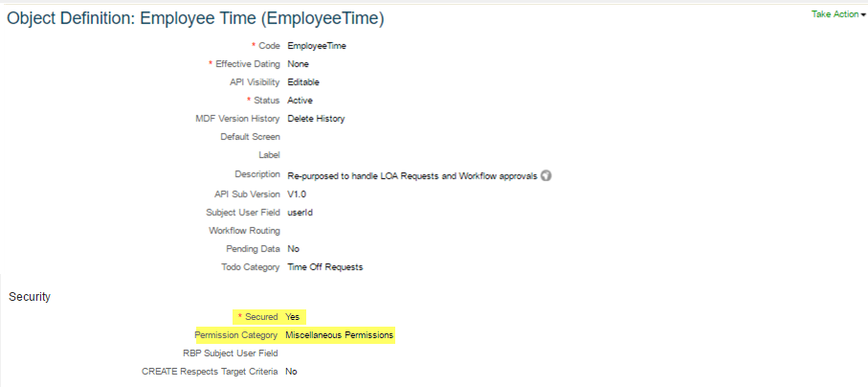The height and width of the screenshot is (387, 868).
Task: Click the Miscellaneous Permissions category value
Action: [x=340, y=335]
